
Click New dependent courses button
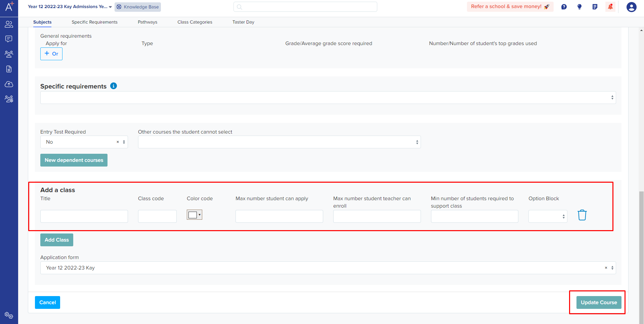[x=74, y=160]
